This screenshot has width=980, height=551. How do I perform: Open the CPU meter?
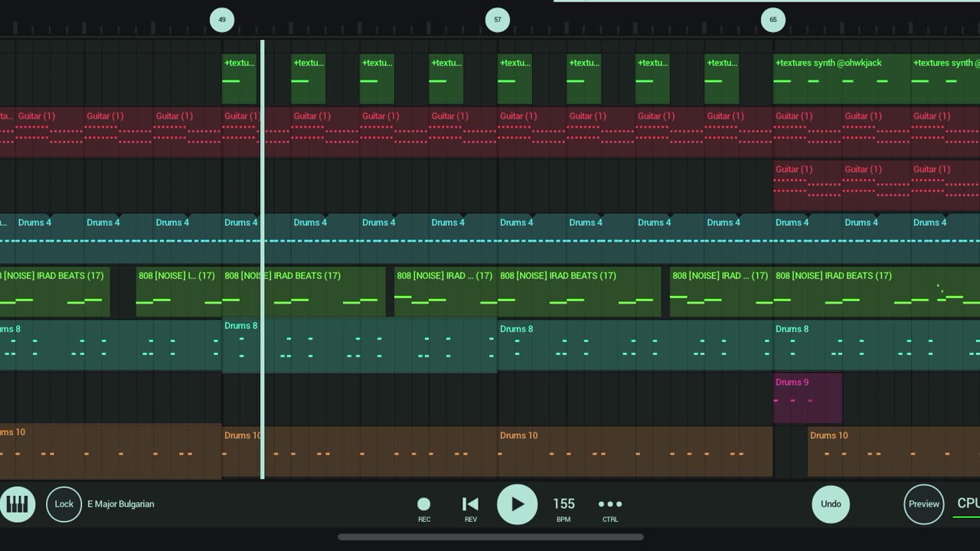(968, 506)
